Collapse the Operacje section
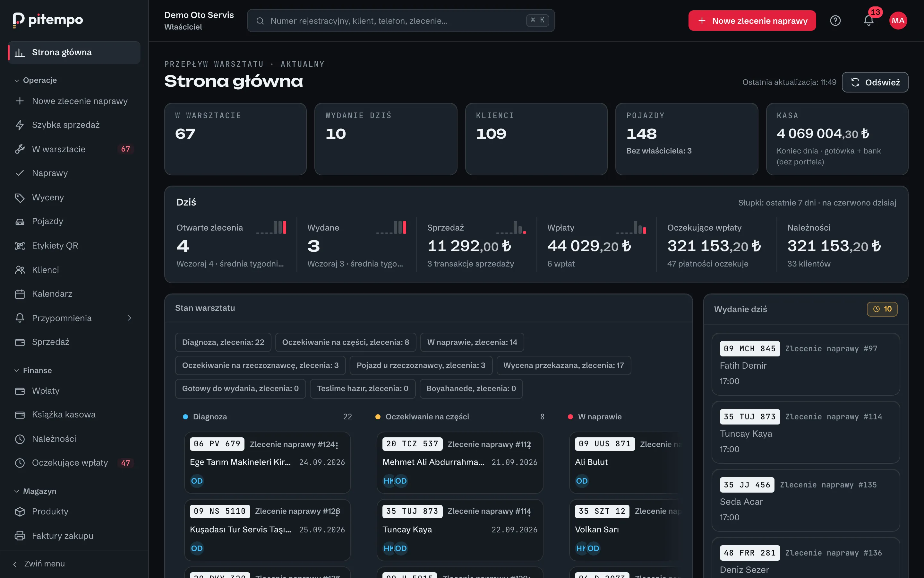 [36, 80]
